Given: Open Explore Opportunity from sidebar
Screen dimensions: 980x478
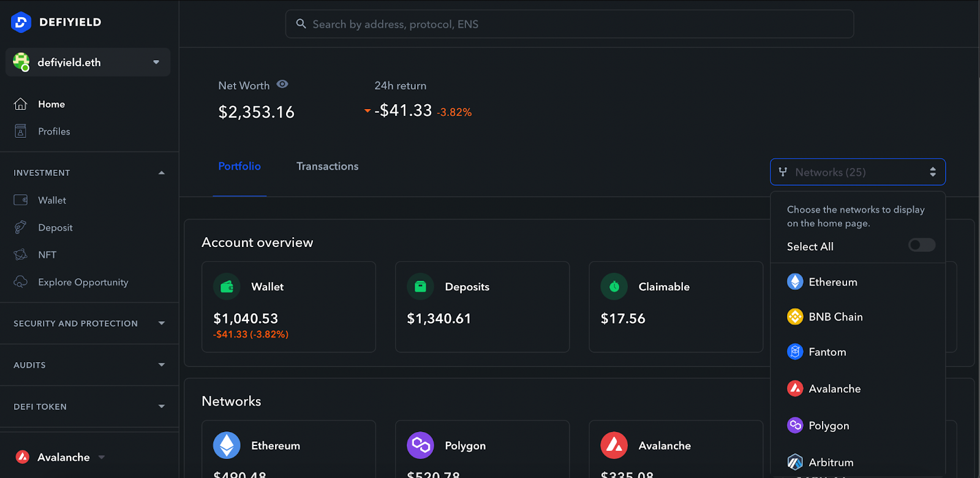Looking at the screenshot, I should [x=83, y=283].
